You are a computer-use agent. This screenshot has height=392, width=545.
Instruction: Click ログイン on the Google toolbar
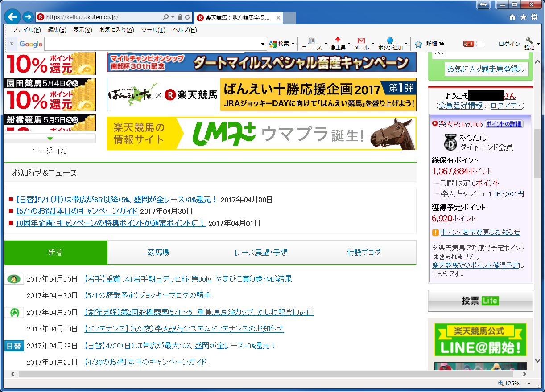(509, 44)
